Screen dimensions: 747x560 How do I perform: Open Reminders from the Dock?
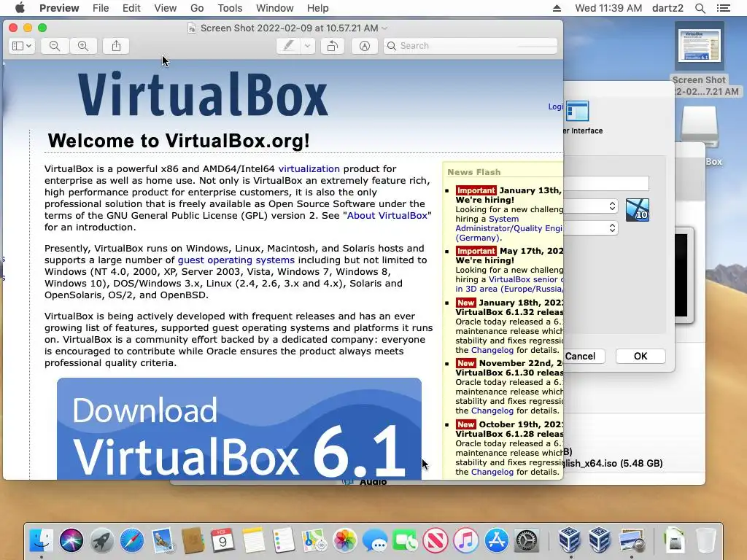[x=284, y=540]
